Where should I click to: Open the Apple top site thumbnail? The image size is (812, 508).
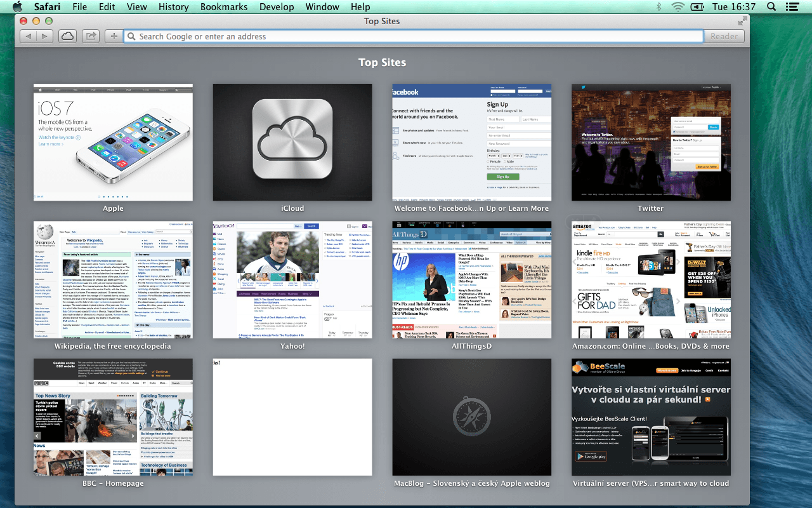click(x=113, y=142)
